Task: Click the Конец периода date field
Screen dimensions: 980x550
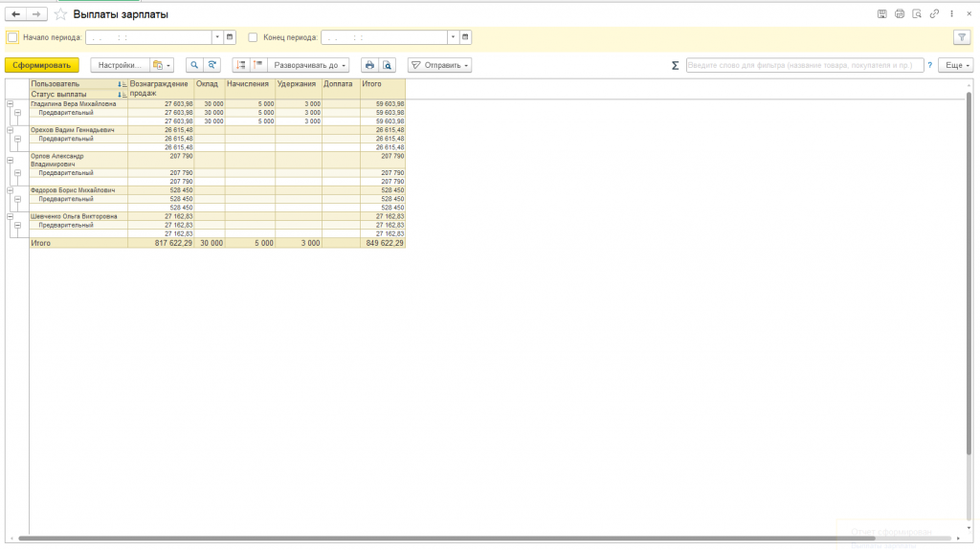Action: coord(385,37)
